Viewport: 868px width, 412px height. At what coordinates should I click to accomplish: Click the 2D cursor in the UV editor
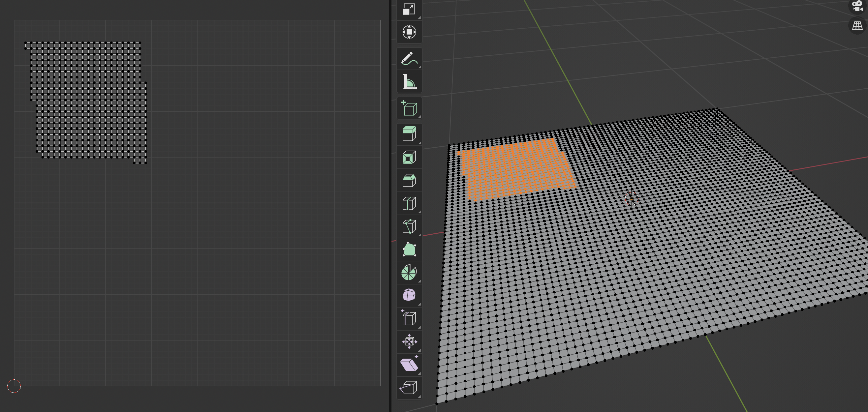pos(14,386)
